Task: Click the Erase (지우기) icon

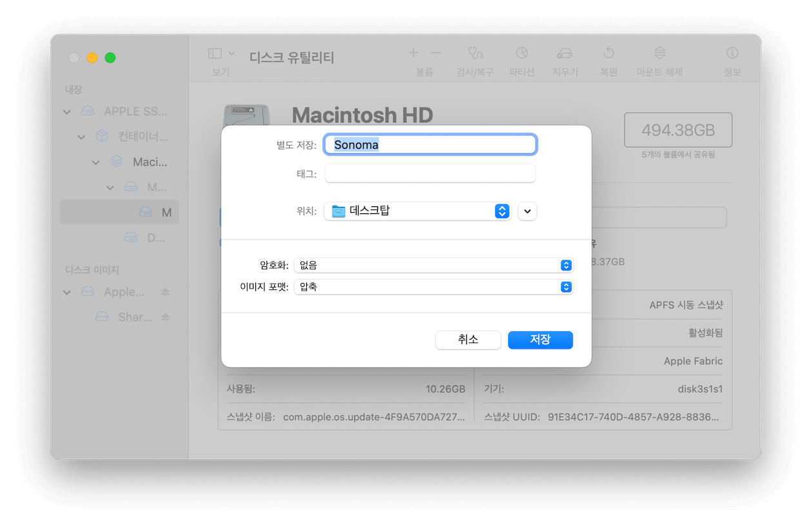Action: 565,53
